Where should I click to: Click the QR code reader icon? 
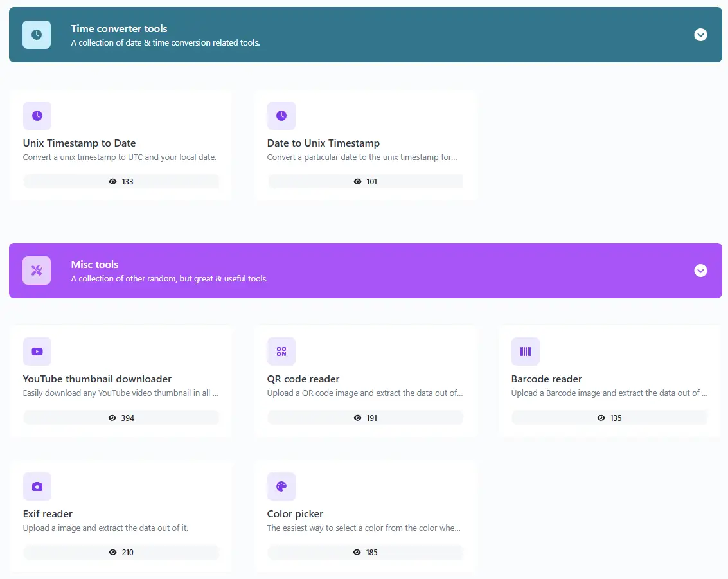281,352
